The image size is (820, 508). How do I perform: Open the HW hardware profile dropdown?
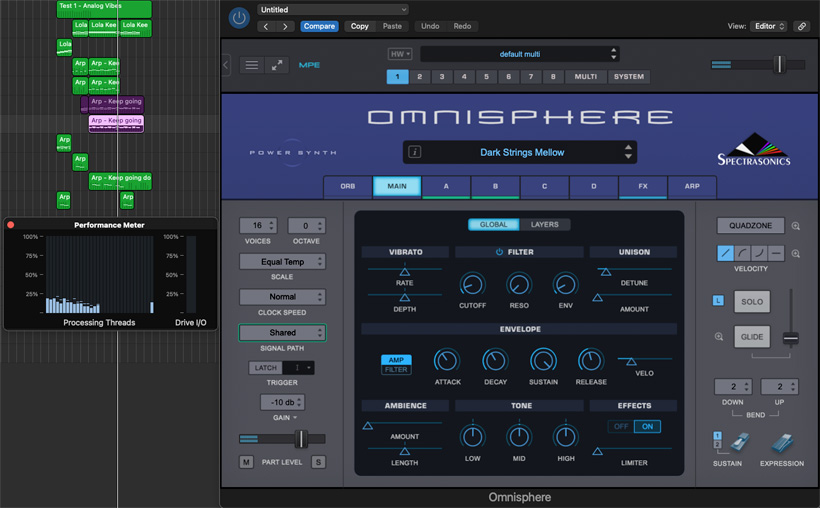point(400,54)
